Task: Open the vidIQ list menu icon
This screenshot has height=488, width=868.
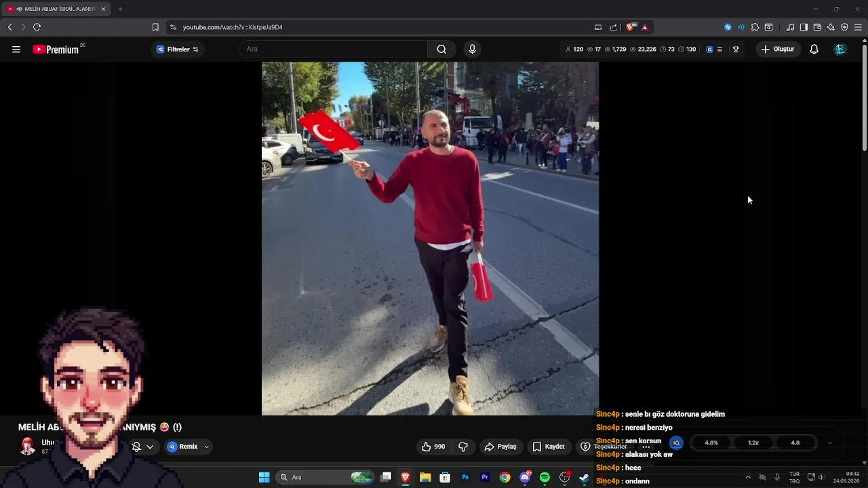Action: (719, 49)
